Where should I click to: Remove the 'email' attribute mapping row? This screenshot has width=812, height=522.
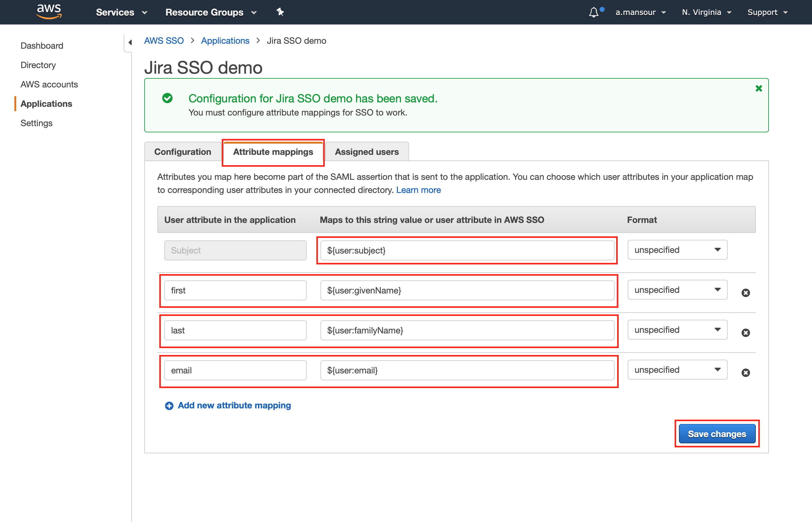tap(745, 373)
